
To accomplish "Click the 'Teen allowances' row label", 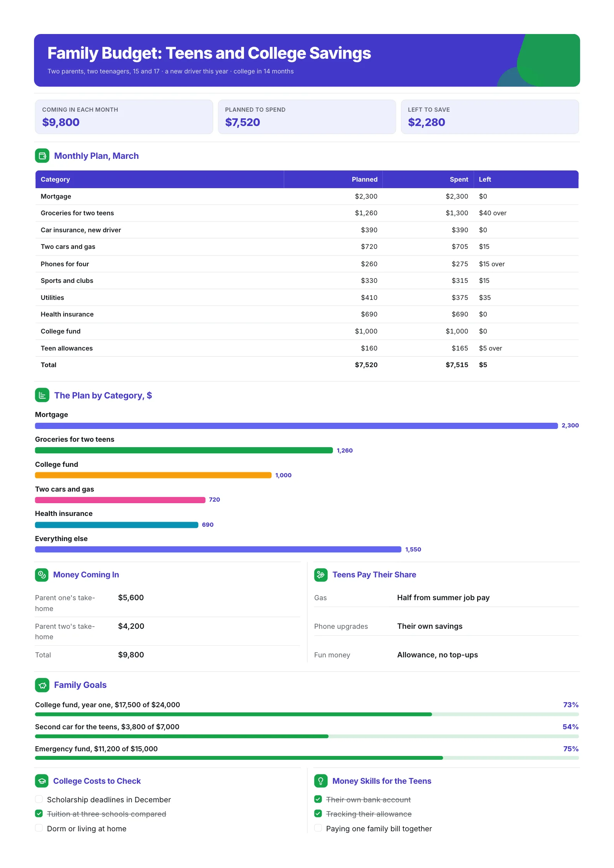I will click(67, 348).
